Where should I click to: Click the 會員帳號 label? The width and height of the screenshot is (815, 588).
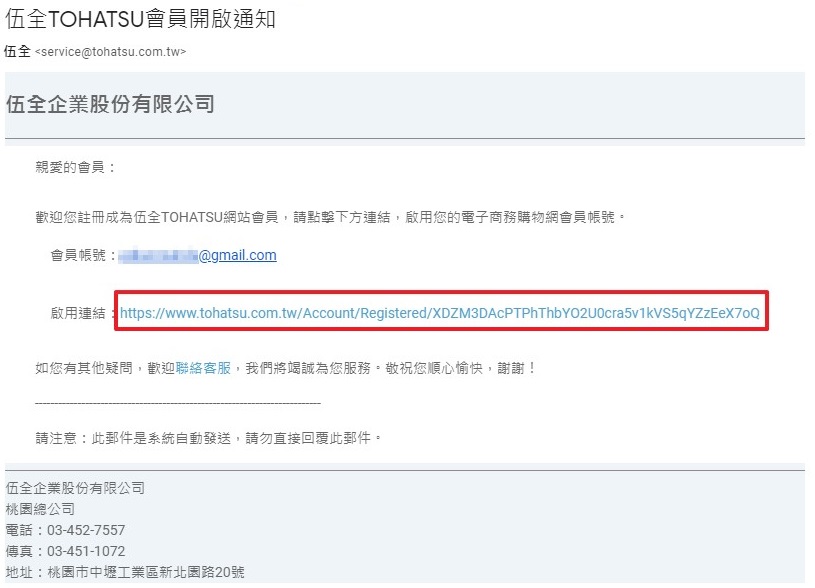tap(78, 255)
